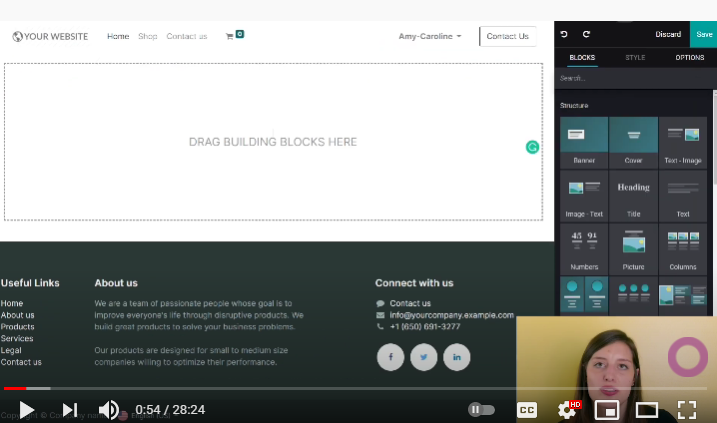
Task: Play the video
Action: (27, 410)
